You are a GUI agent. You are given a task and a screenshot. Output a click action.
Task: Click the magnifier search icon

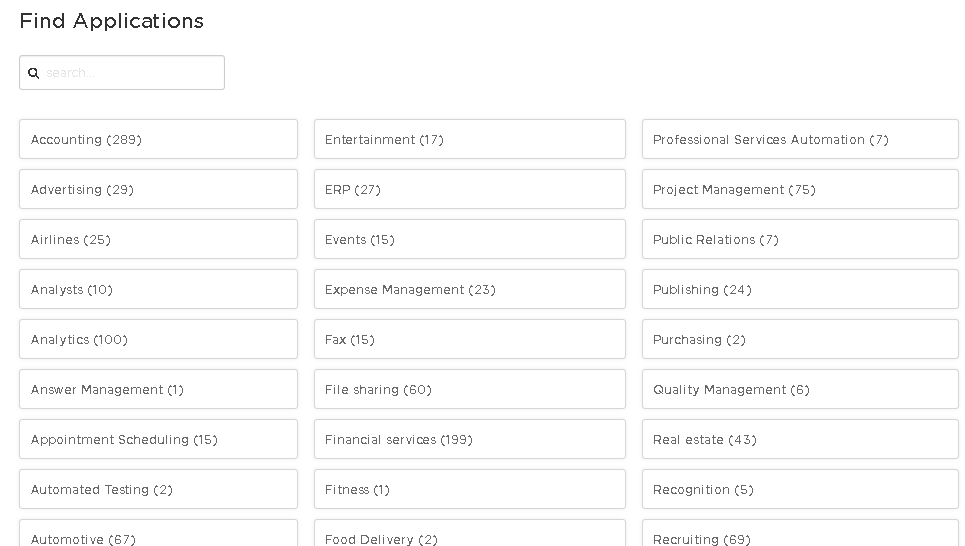click(x=33, y=73)
